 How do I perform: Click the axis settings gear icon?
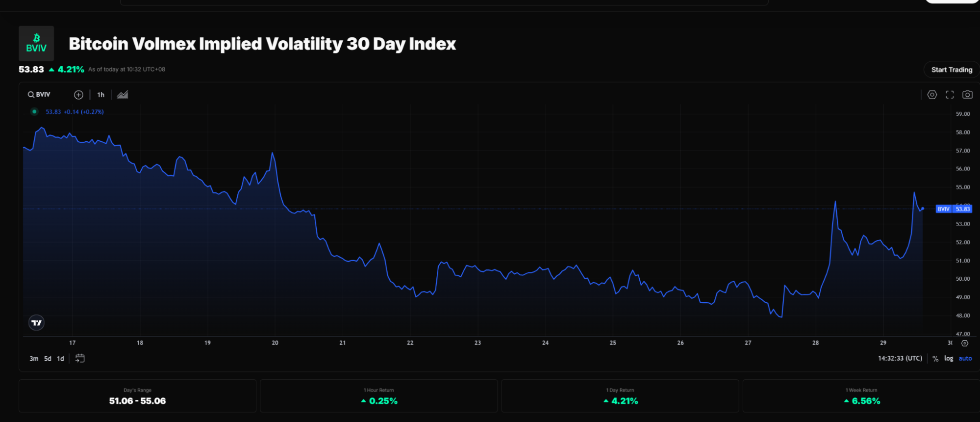coord(965,343)
